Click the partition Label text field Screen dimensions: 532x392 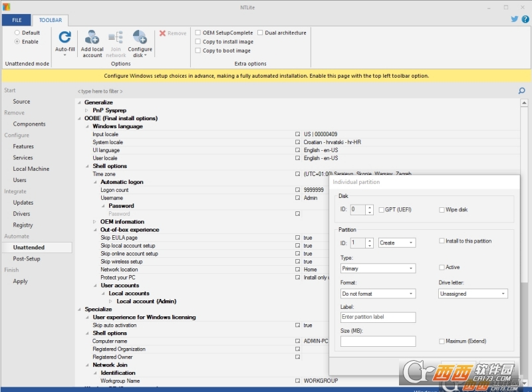pos(378,317)
